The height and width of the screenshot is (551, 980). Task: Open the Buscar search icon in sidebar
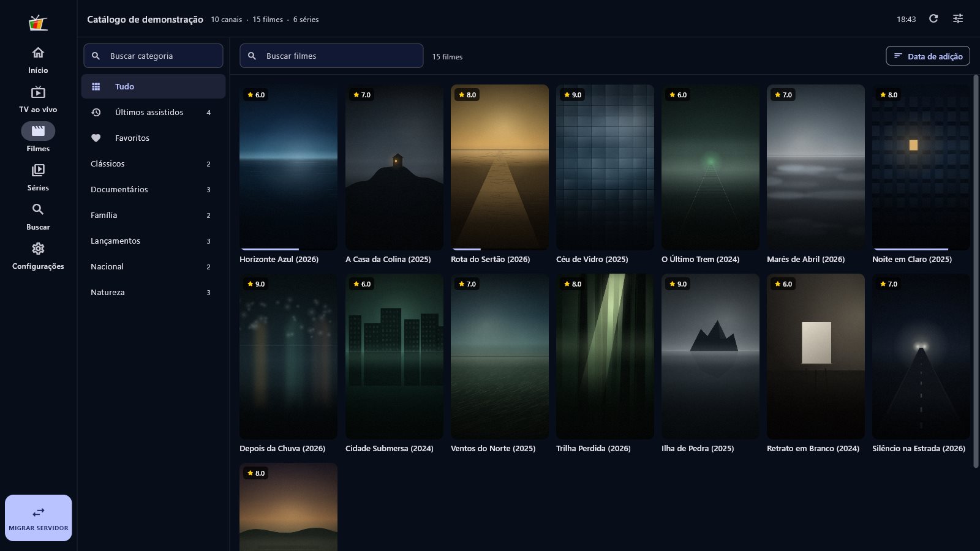coord(38,209)
